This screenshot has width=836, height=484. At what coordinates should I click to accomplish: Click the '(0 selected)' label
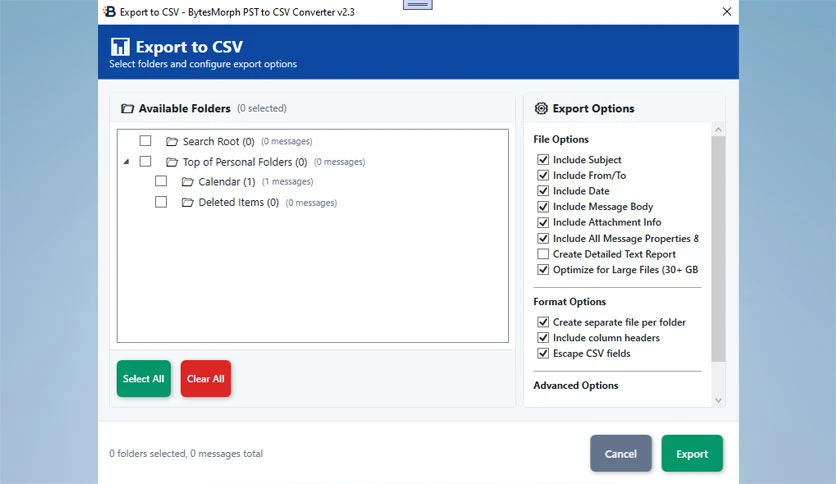(x=262, y=108)
